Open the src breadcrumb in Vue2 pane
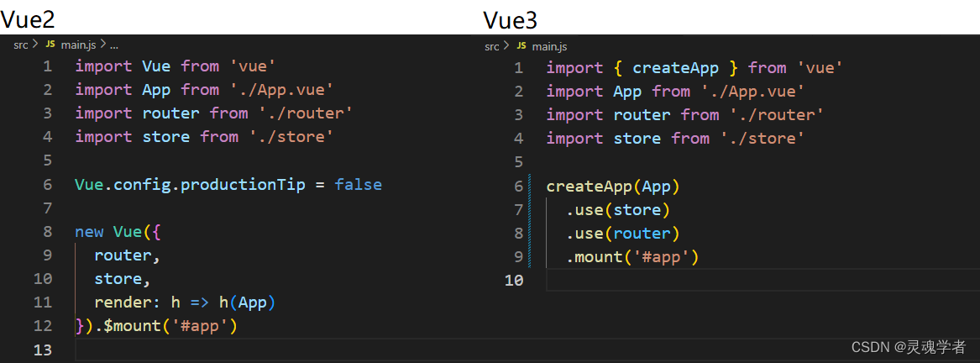 point(21,45)
